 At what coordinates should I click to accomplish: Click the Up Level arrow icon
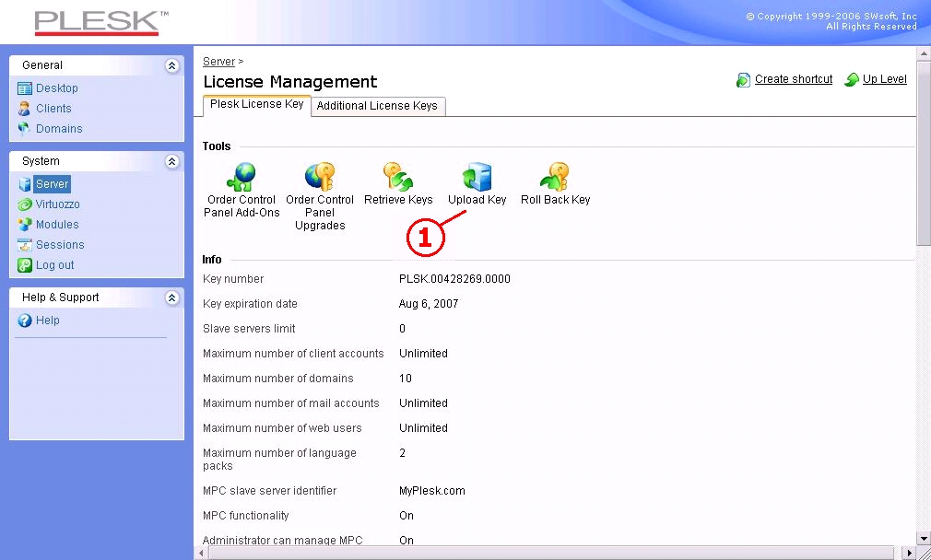coord(852,80)
